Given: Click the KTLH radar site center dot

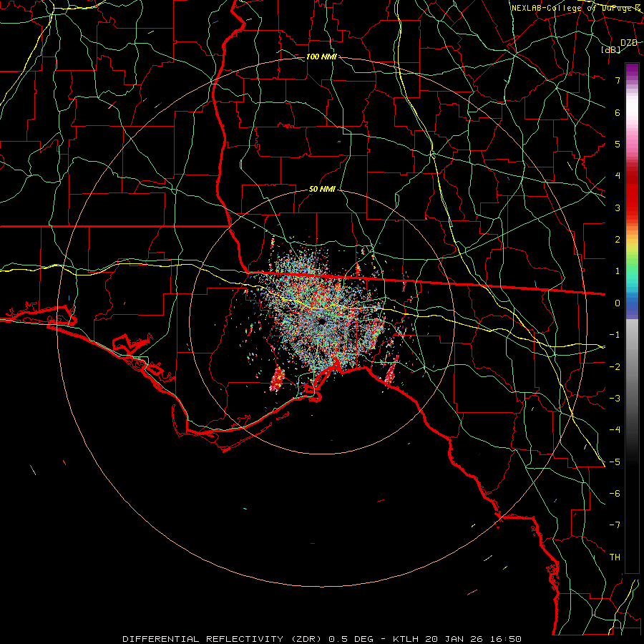Looking at the screenshot, I should [321, 321].
